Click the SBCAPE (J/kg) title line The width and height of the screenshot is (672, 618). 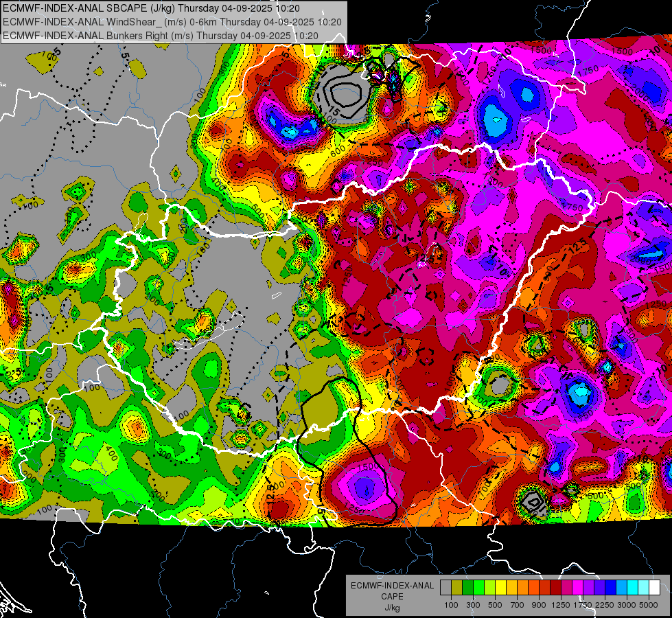pyautogui.click(x=151, y=8)
